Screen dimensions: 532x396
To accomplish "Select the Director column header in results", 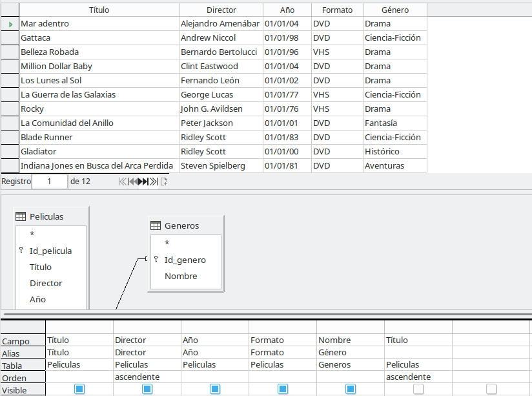I will tap(221, 10).
